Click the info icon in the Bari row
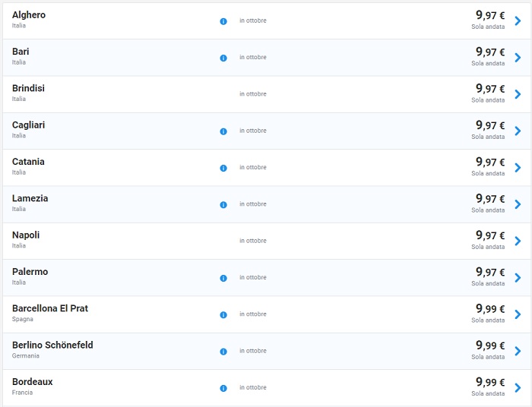Image resolution: width=532 pixels, height=407 pixels. (x=223, y=58)
